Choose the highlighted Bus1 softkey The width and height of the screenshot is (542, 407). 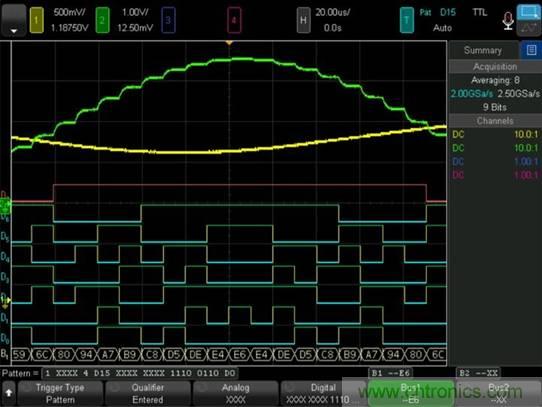[x=410, y=393]
